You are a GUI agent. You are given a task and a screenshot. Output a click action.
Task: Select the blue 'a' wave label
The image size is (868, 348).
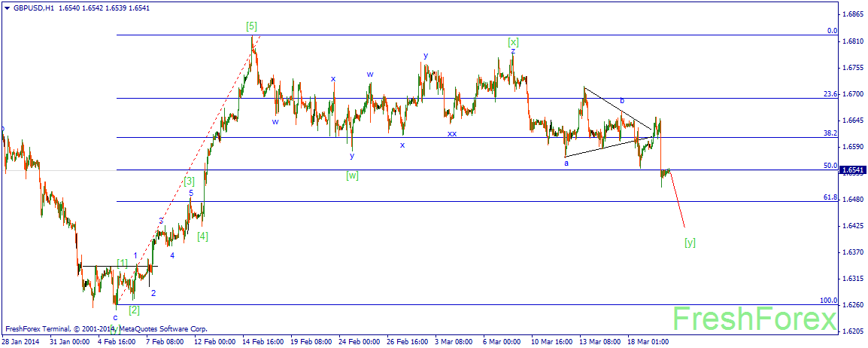(x=566, y=163)
